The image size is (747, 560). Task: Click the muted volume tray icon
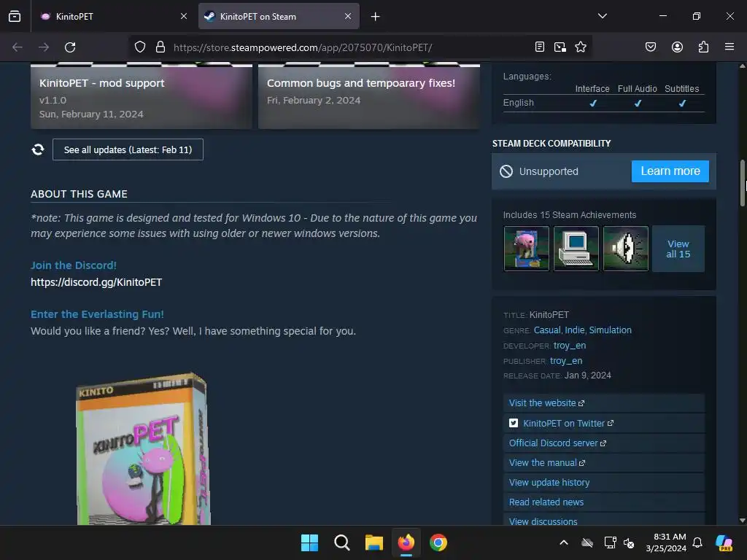tap(629, 542)
